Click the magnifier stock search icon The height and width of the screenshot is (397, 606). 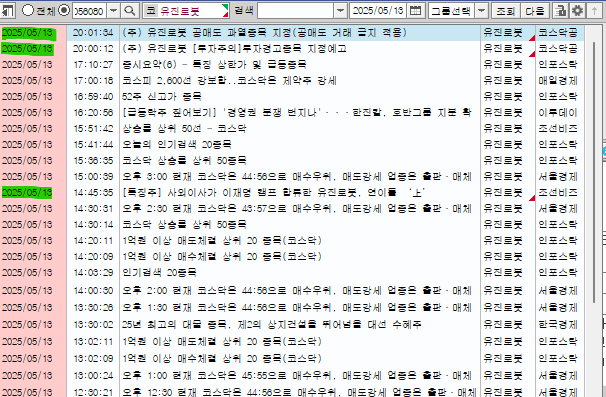point(130,11)
